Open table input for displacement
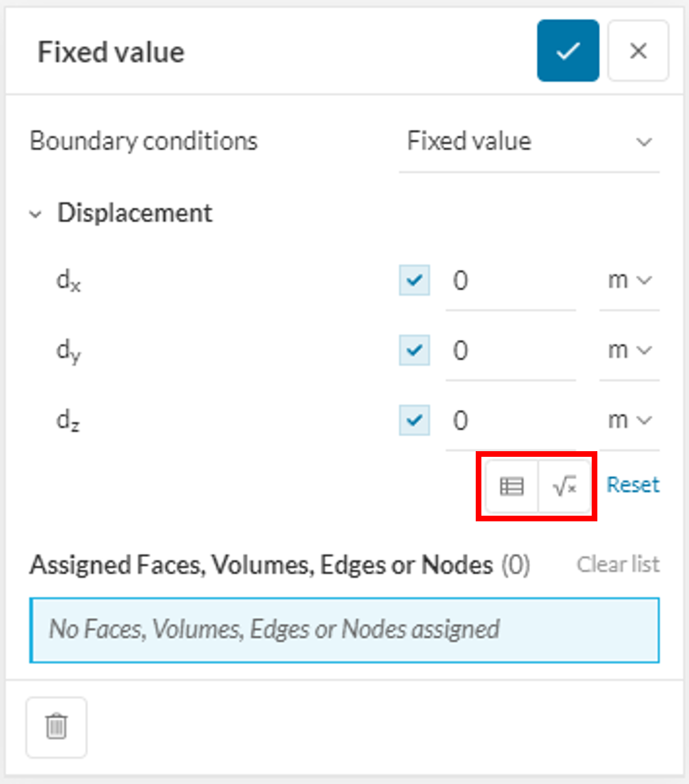Viewport: 689px width, 784px height. [511, 486]
